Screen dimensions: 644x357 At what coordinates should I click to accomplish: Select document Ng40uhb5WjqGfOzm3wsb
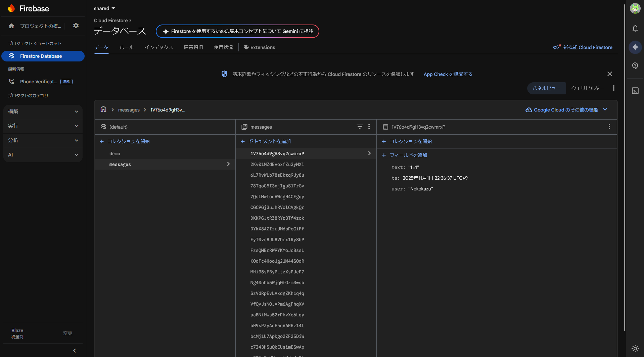306,282
